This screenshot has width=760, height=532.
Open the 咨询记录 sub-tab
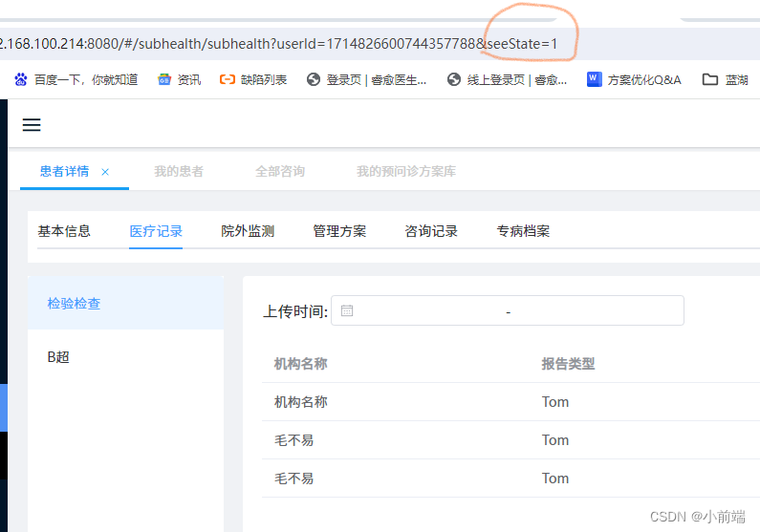coord(431,231)
